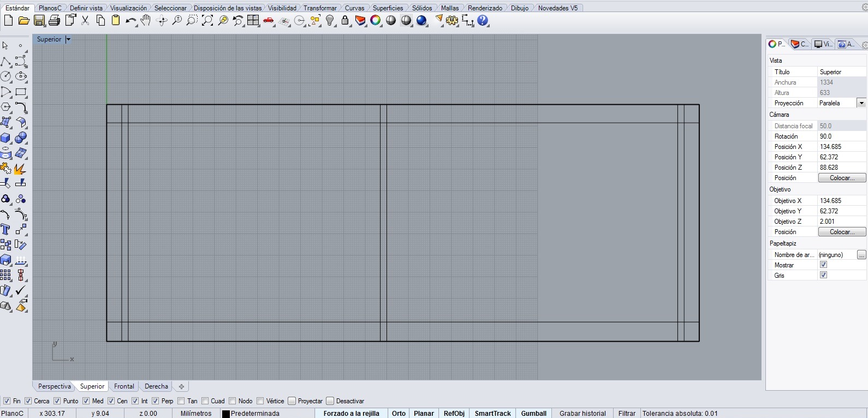Add a new viewport tab with the plus icon

pyautogui.click(x=182, y=386)
